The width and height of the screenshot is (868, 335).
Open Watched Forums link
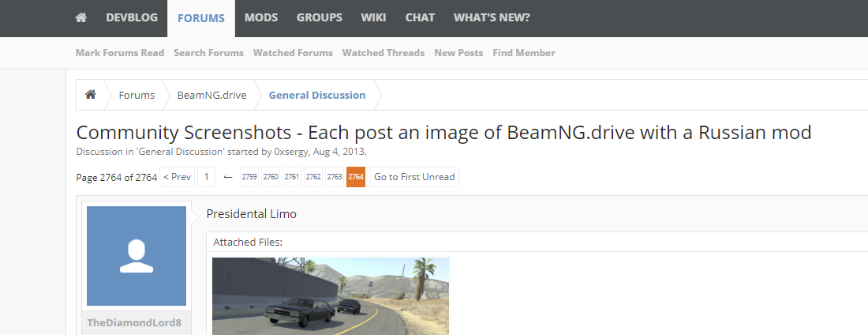tap(293, 53)
